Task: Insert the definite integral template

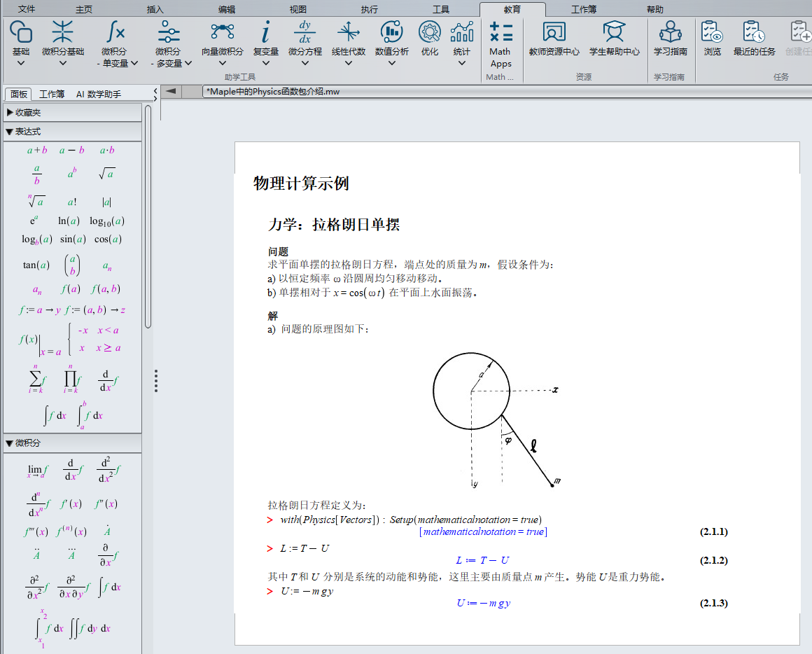Action: (90, 415)
